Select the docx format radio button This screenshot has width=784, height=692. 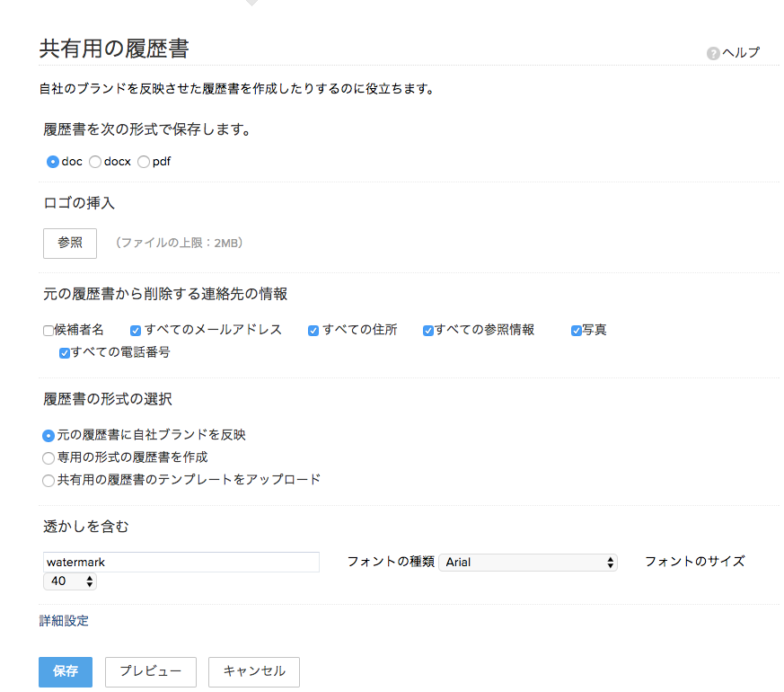[95, 162]
